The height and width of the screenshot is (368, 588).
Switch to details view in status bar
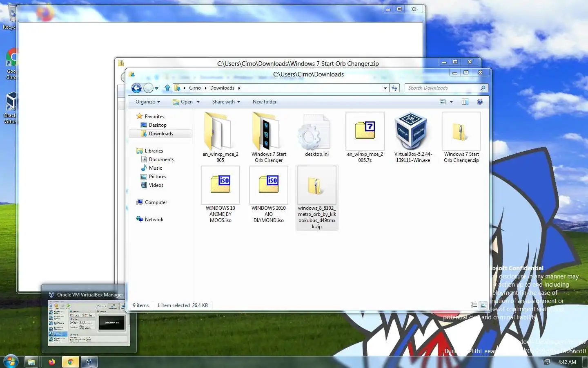[474, 305]
